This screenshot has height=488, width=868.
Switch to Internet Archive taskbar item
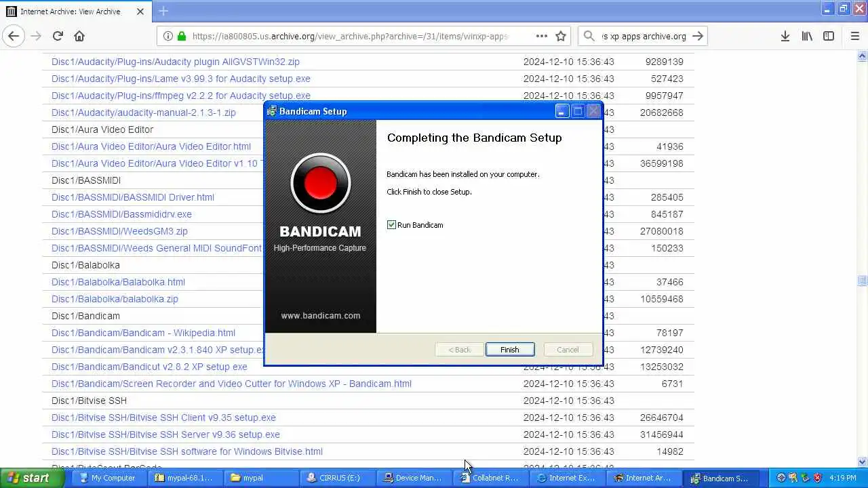click(642, 478)
